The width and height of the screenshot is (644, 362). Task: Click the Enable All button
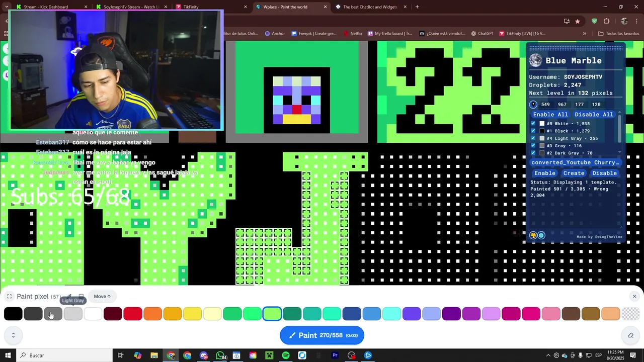(550, 115)
